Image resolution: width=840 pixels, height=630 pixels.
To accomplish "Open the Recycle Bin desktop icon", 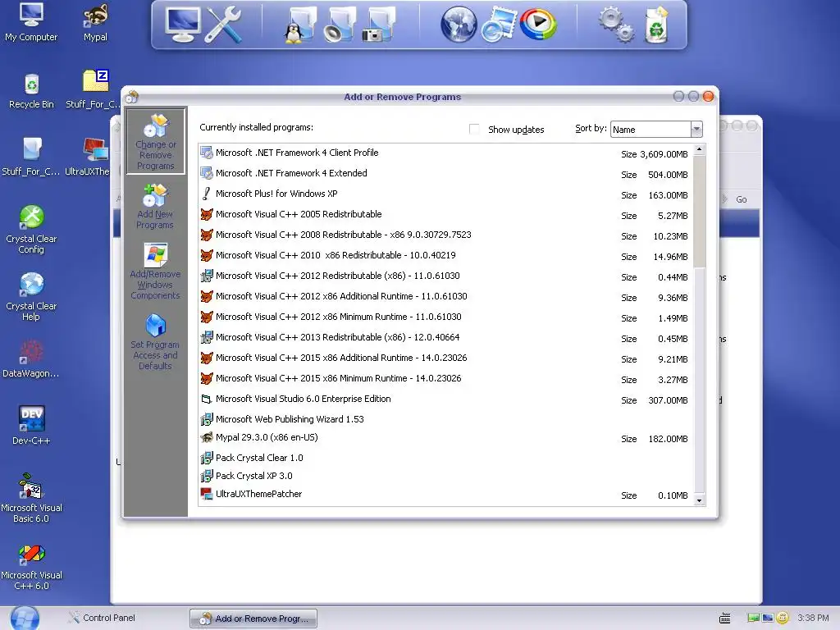I will 31,91.
